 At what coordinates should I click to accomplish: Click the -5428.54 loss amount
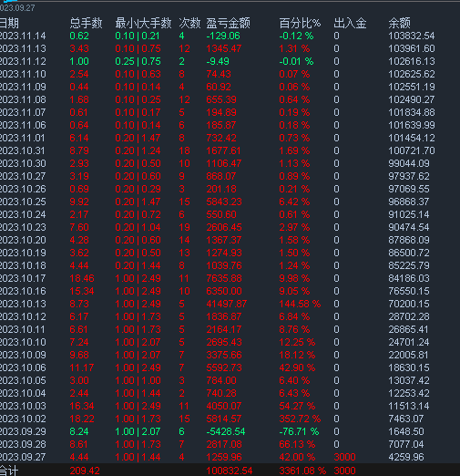226,431
